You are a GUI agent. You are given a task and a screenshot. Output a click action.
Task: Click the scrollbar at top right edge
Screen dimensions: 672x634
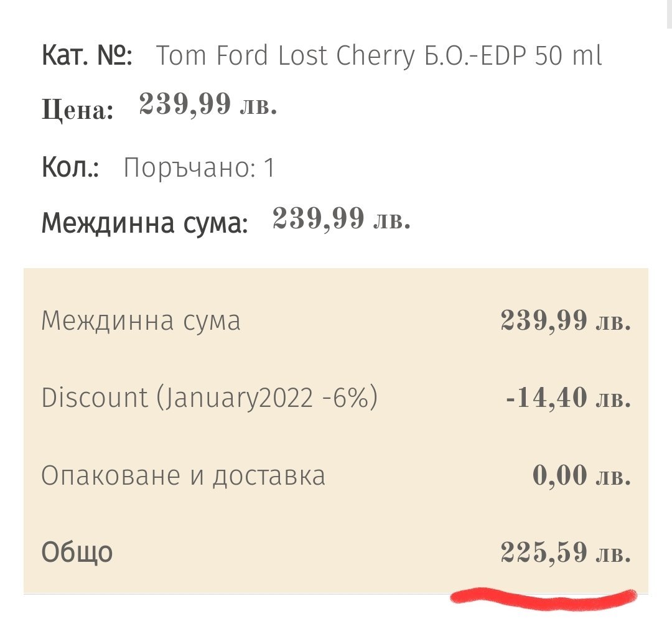tap(668, 14)
